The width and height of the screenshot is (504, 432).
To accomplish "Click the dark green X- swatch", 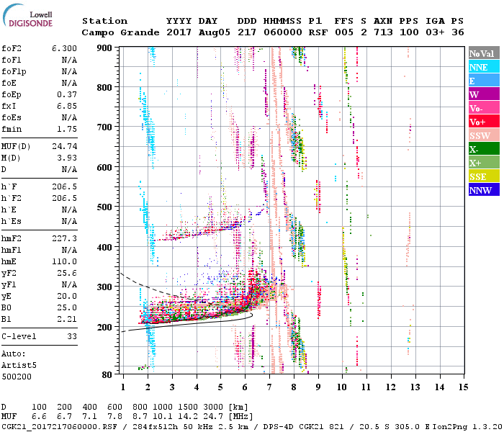I will coord(483,149).
